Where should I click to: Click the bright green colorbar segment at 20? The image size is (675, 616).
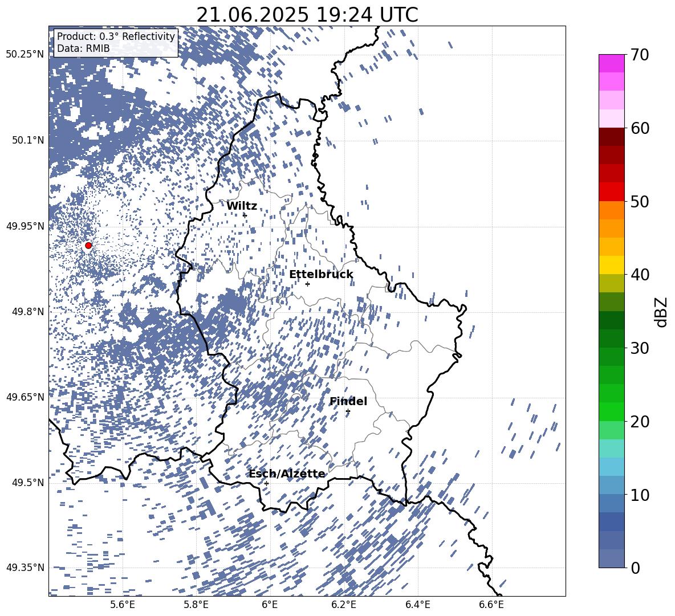pos(611,411)
